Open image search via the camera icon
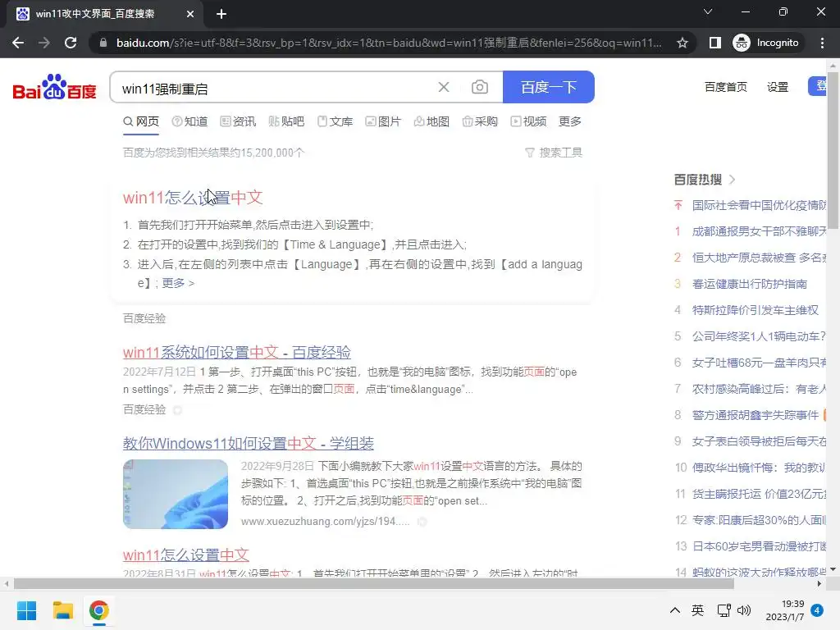The width and height of the screenshot is (840, 630). pyautogui.click(x=479, y=87)
